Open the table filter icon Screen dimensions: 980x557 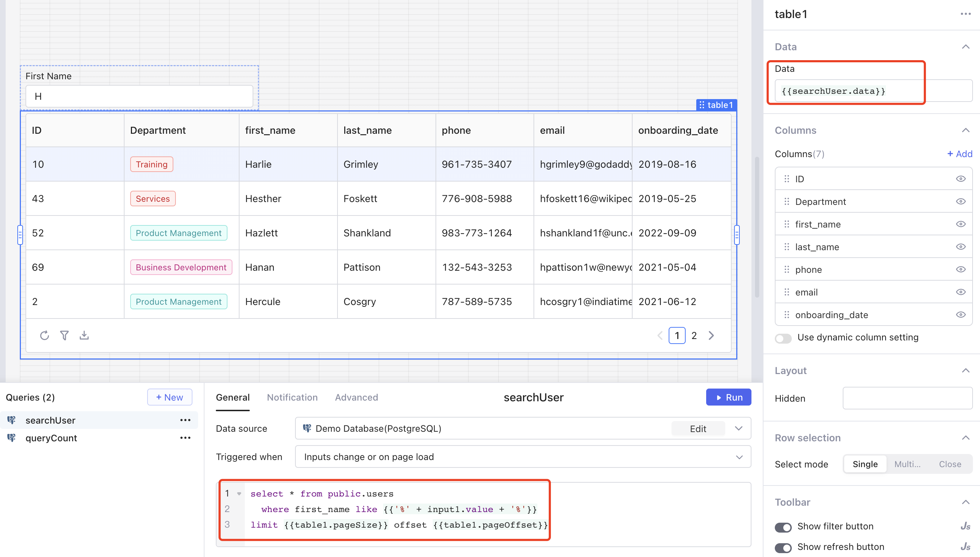point(64,335)
